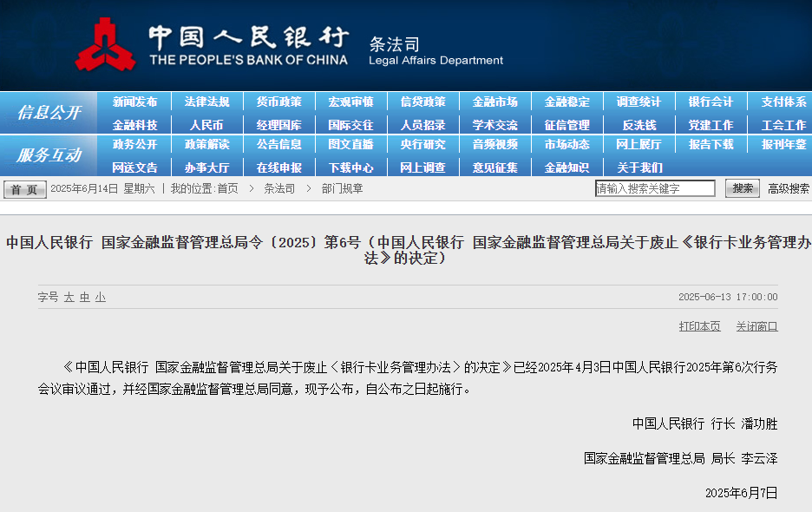This screenshot has width=812, height=512.
Task: Go to 办事大厅 page
Action: tap(206, 167)
